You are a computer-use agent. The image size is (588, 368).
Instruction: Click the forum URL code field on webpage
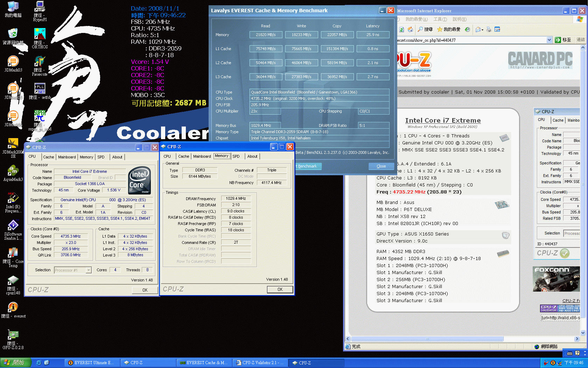point(560,318)
